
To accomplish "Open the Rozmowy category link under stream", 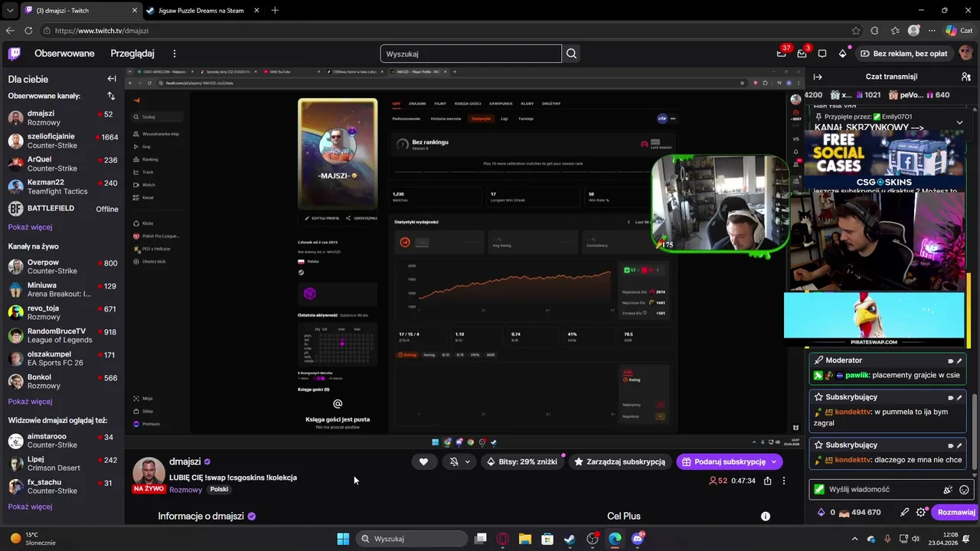I will pyautogui.click(x=186, y=490).
